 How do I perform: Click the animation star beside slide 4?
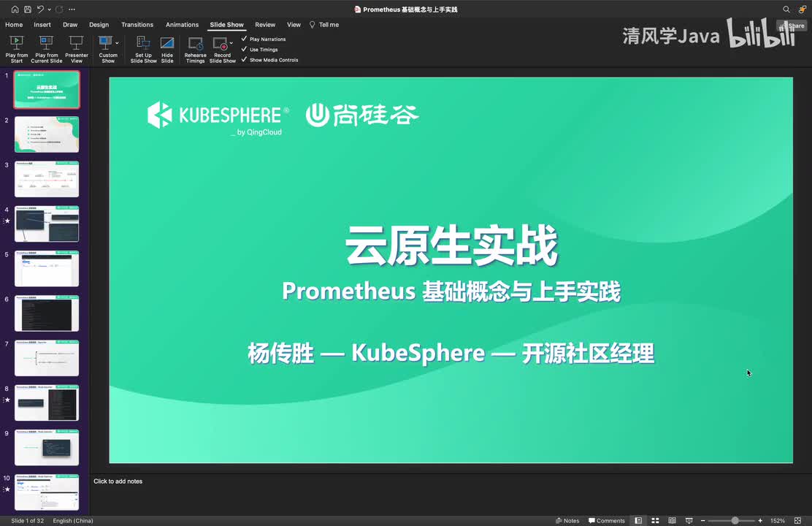point(7,221)
